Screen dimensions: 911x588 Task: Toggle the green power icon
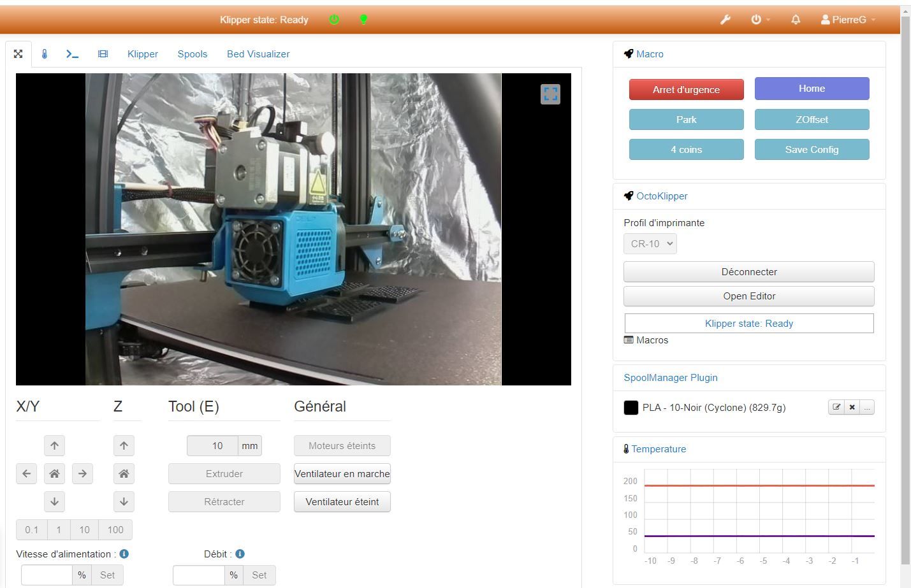tap(334, 20)
